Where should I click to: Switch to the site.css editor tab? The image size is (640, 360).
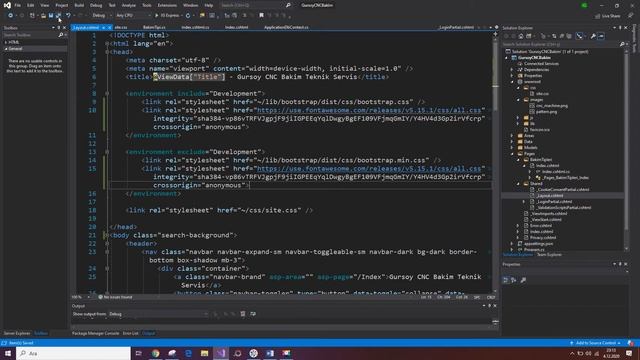coord(121,27)
